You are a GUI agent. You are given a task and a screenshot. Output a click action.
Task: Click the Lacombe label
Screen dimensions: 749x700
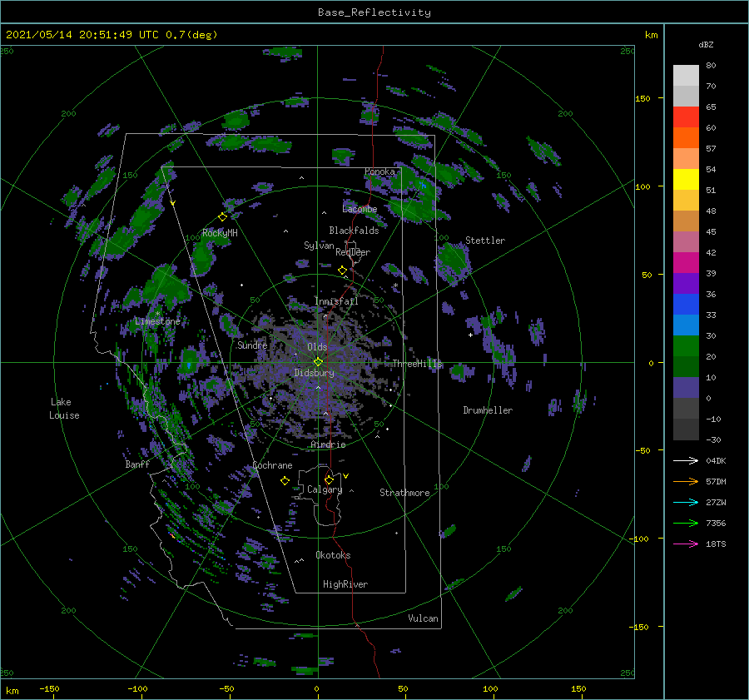click(360, 209)
